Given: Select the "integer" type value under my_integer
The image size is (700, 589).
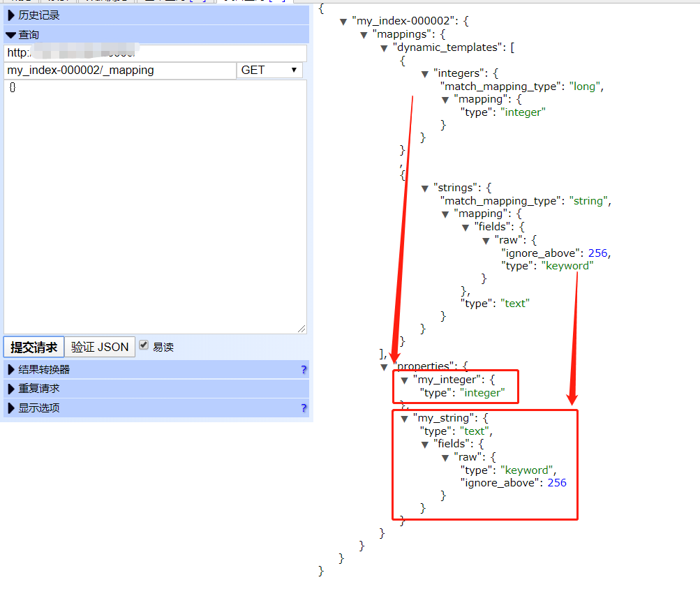Looking at the screenshot, I should (x=482, y=393).
